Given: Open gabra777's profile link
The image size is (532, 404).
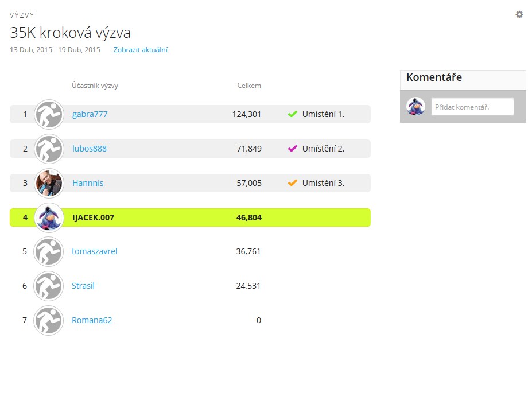Looking at the screenshot, I should [90, 114].
